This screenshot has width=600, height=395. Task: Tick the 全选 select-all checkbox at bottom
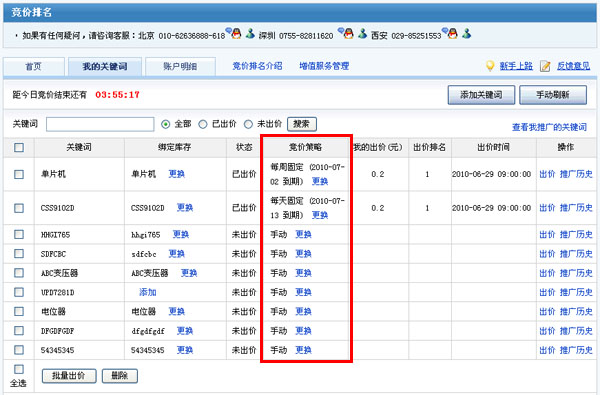(x=19, y=369)
